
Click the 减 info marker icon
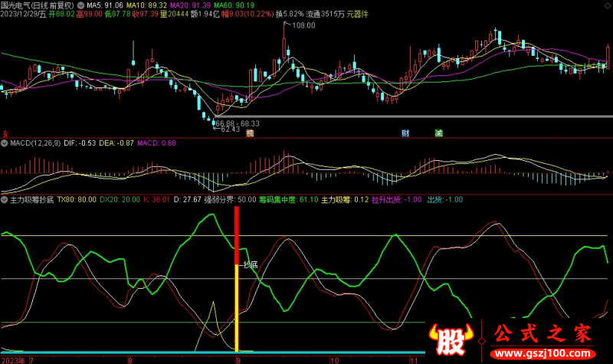tap(438, 133)
